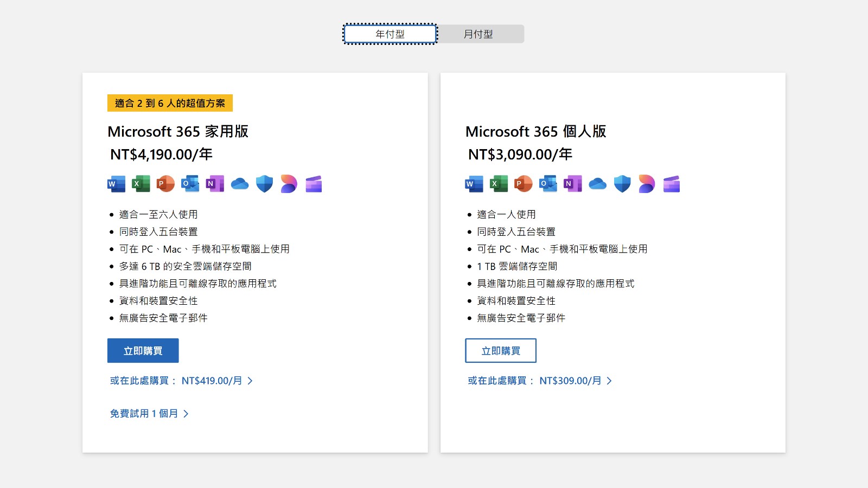
Task: Click Outlook icon in 家用版 card
Action: (190, 184)
